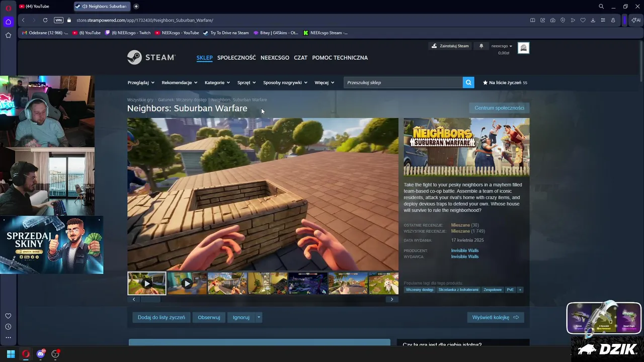Take a snapshot with camera icon

pyautogui.click(x=553, y=20)
